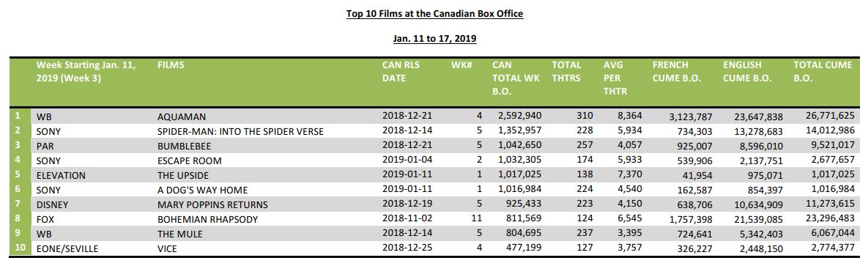Click rank number 10 cell
The height and width of the screenshot is (266, 868).
coord(20,248)
